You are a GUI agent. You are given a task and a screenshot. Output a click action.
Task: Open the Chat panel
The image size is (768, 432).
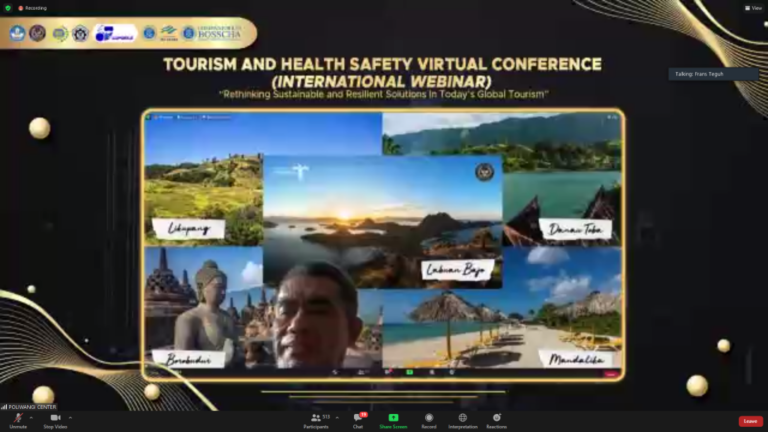pos(358,420)
